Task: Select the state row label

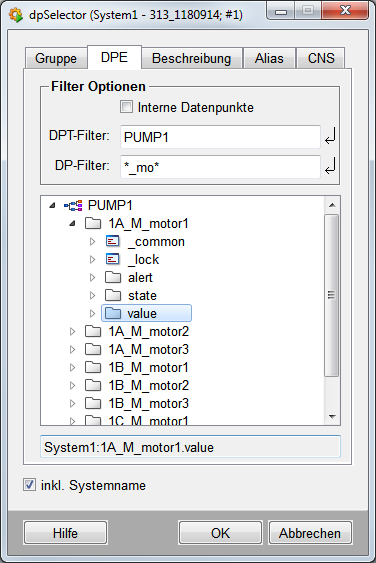Action: [142, 296]
